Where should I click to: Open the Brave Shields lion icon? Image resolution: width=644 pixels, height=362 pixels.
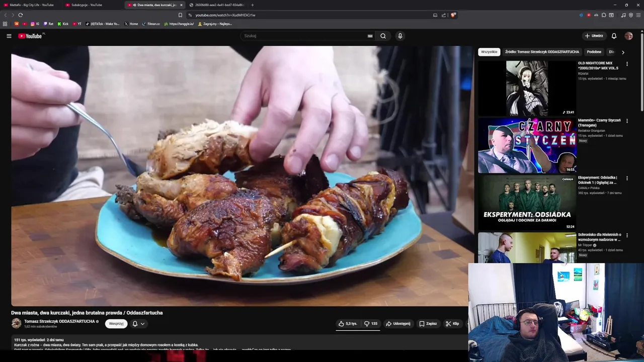[x=453, y=15]
